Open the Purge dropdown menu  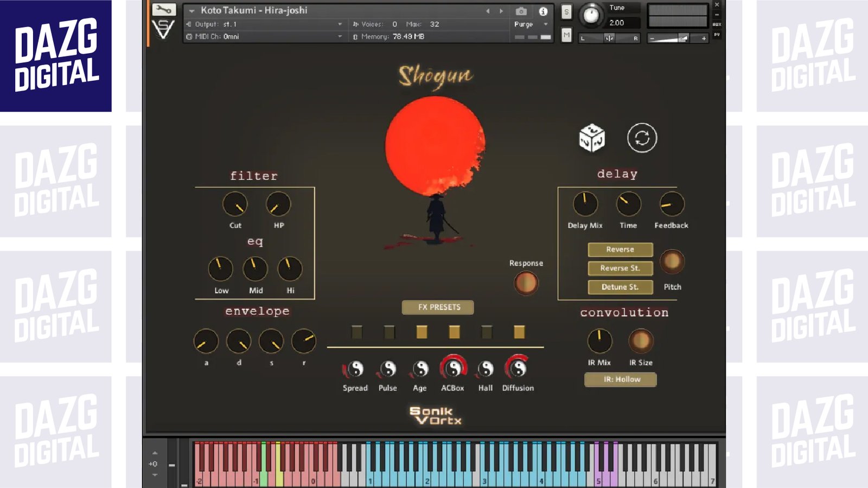(531, 24)
